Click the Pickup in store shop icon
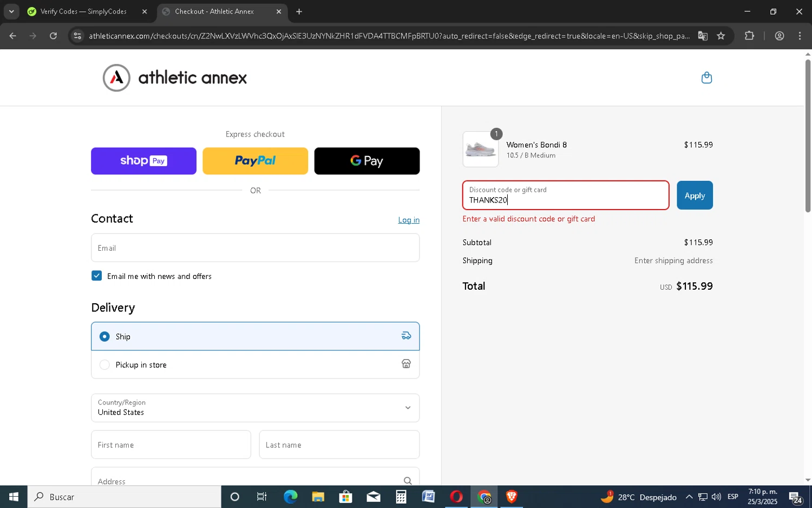This screenshot has height=508, width=812. [406, 364]
